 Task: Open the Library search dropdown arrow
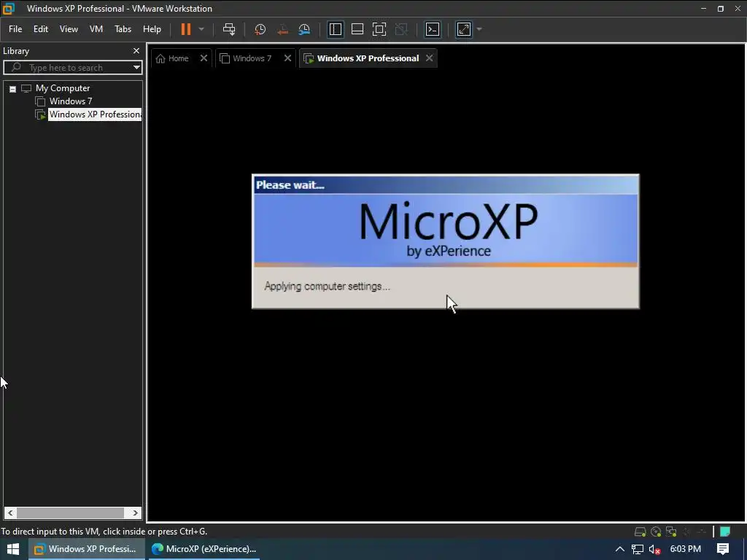[136, 67]
